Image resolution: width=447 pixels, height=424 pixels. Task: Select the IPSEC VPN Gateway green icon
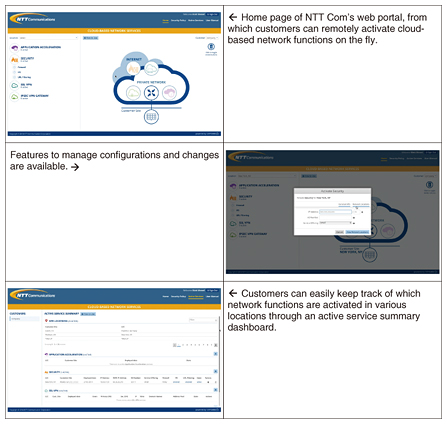point(14,97)
